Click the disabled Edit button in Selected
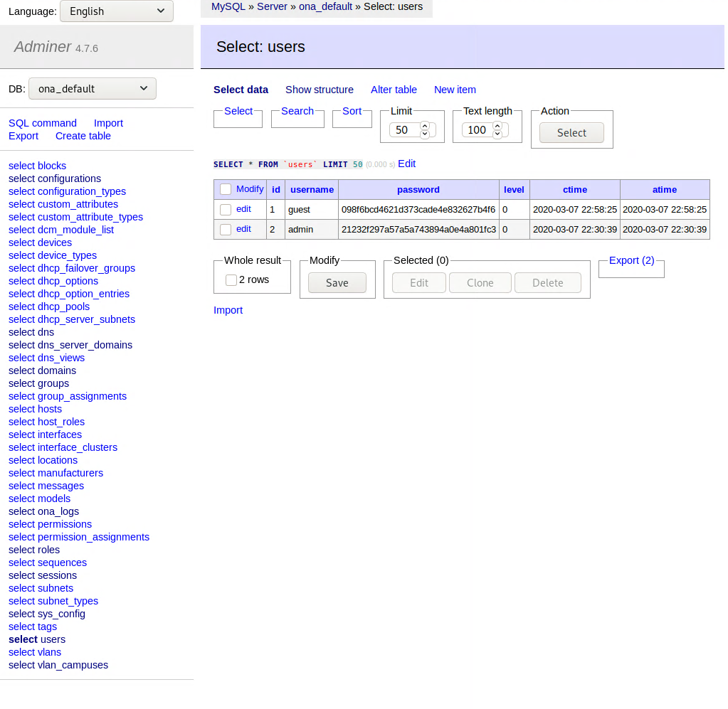Screen dimensions: 728x709 [418, 283]
